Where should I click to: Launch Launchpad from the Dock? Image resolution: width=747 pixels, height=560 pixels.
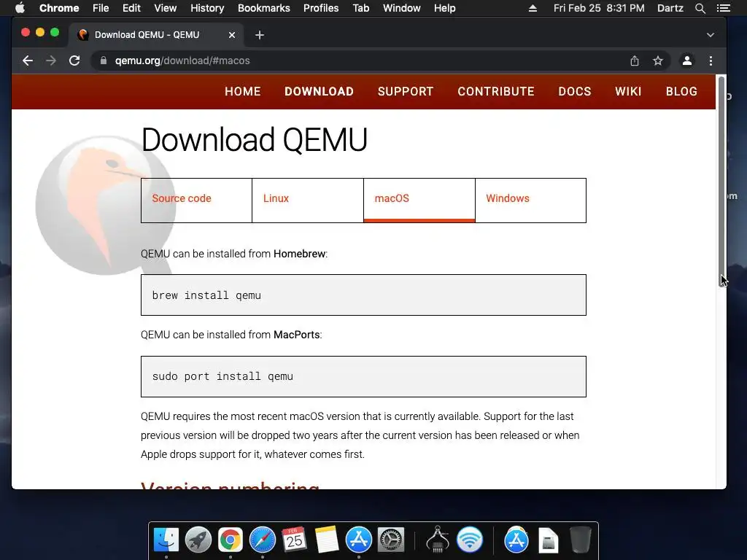click(198, 540)
